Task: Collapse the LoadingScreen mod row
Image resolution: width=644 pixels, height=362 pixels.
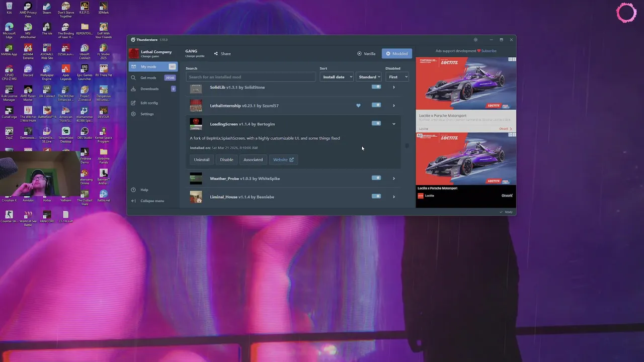Action: coord(393,124)
